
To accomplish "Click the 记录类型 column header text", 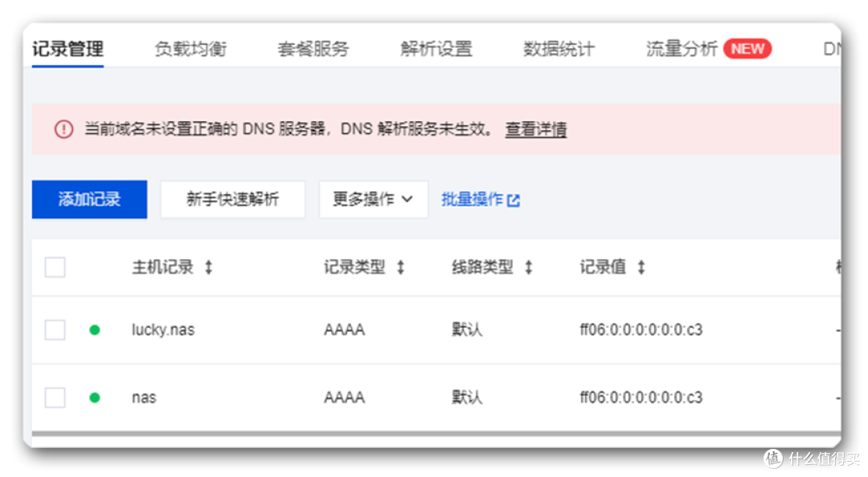I will 354,267.
